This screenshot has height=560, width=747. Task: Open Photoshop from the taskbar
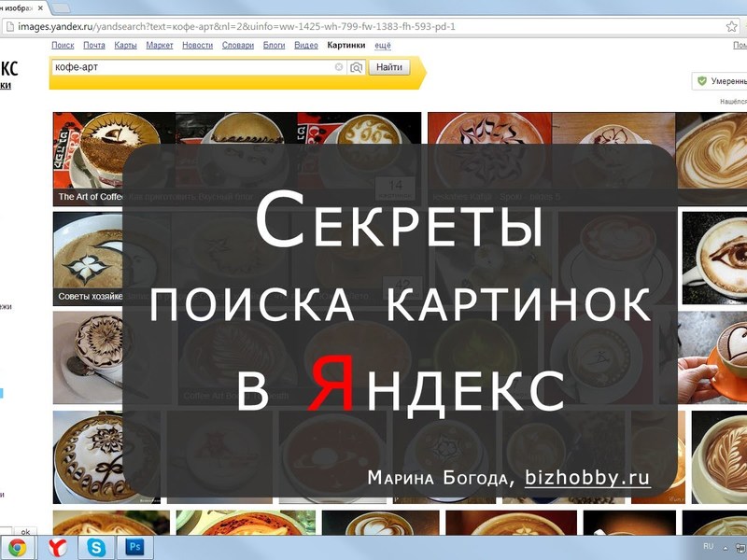pos(134,548)
